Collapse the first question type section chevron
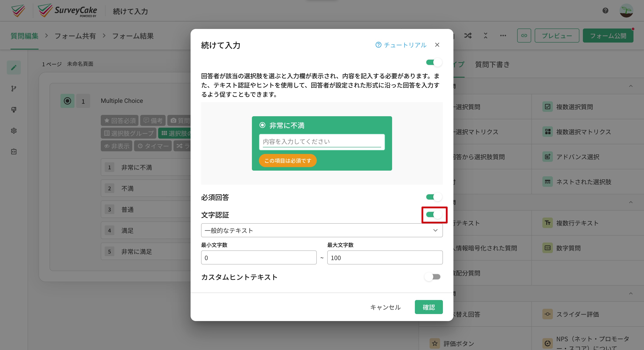Viewport: 644px width, 350px height. [631, 86]
